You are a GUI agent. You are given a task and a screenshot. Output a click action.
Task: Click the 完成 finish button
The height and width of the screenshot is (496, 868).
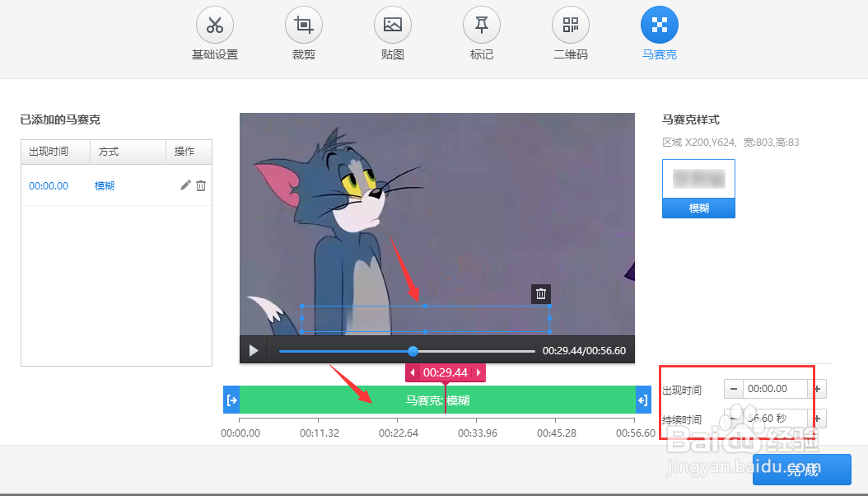(x=802, y=470)
